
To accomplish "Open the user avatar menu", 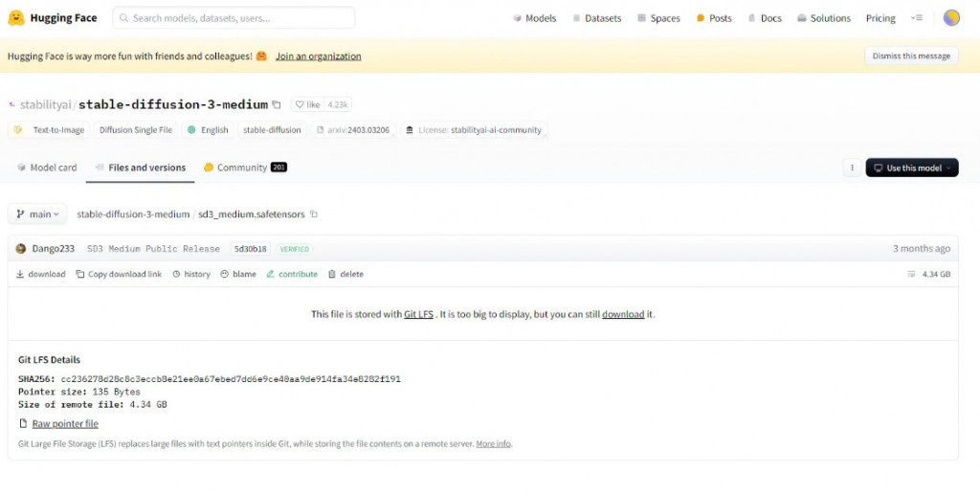I will click(951, 18).
